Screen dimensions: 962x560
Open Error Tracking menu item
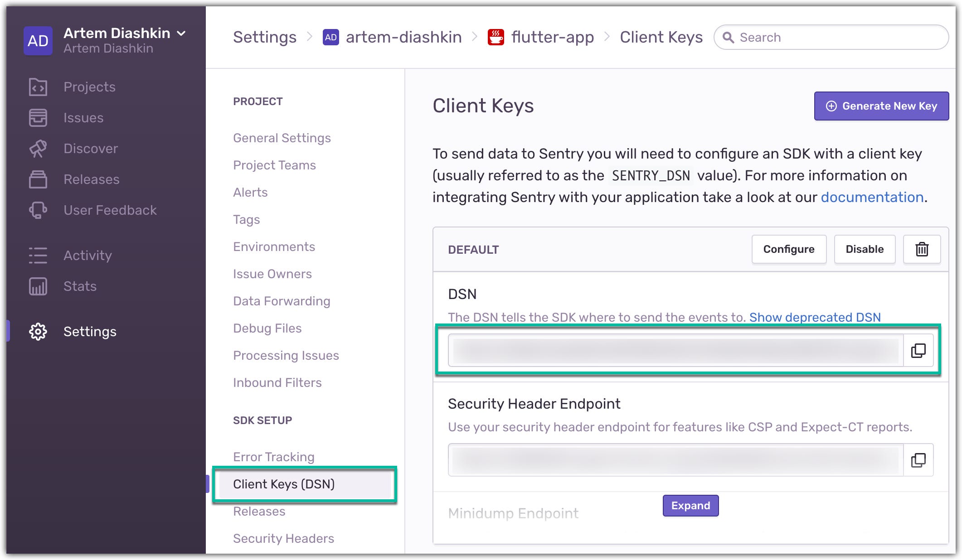273,457
